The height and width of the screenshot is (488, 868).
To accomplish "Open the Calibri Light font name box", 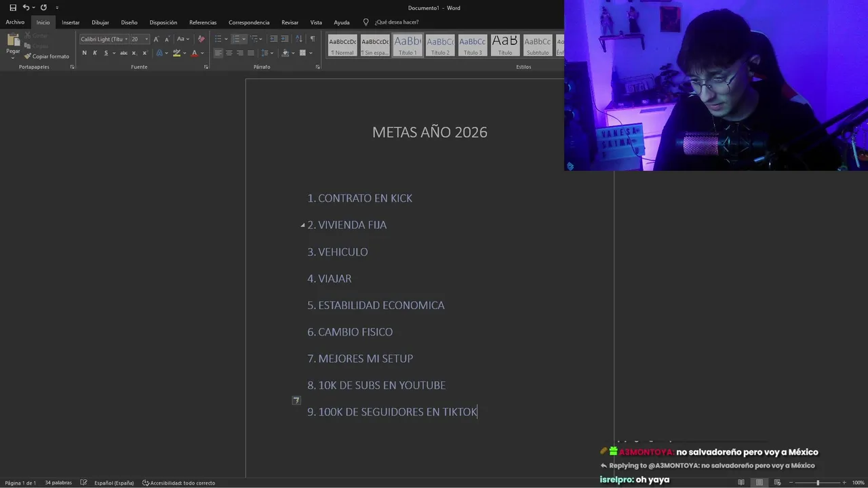I will (x=104, y=39).
